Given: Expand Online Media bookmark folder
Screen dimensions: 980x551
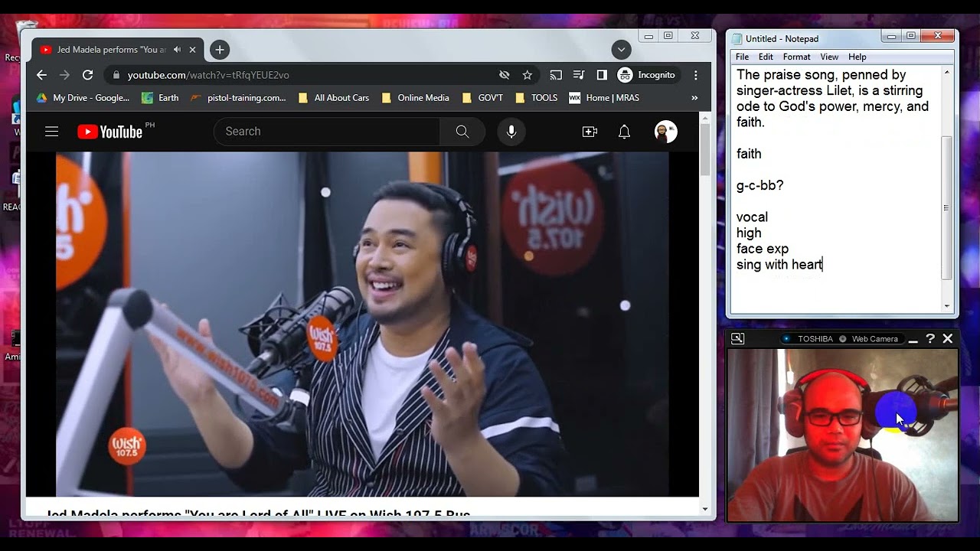Looking at the screenshot, I should coord(415,98).
